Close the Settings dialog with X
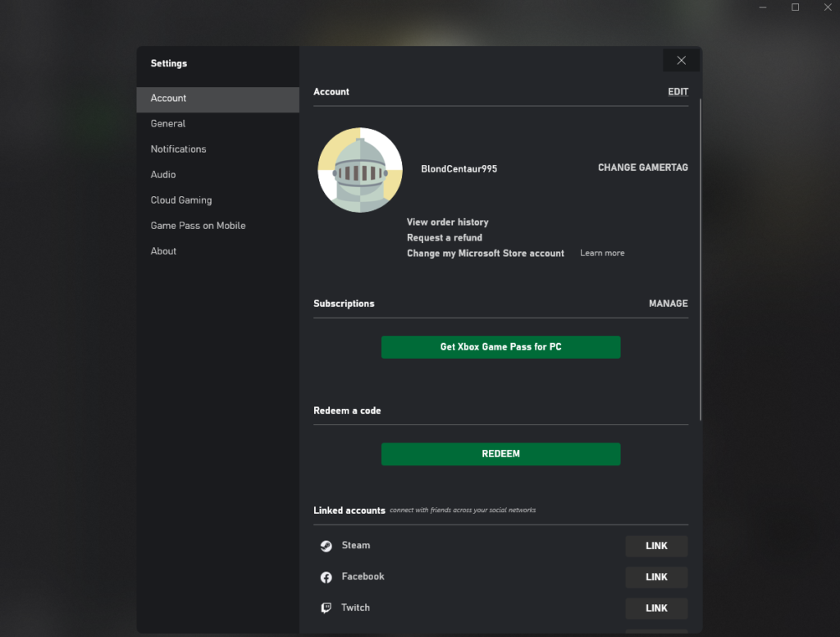Viewport: 840px width, 637px height. pyautogui.click(x=681, y=61)
